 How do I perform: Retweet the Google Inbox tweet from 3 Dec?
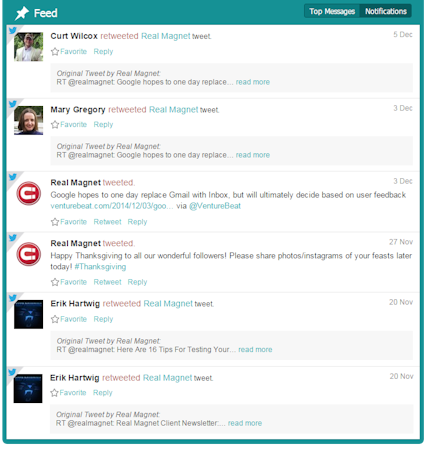click(x=107, y=222)
